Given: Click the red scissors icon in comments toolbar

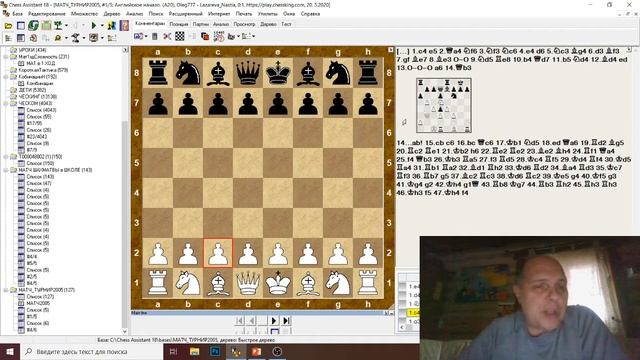Looking at the screenshot, I should (167, 37).
